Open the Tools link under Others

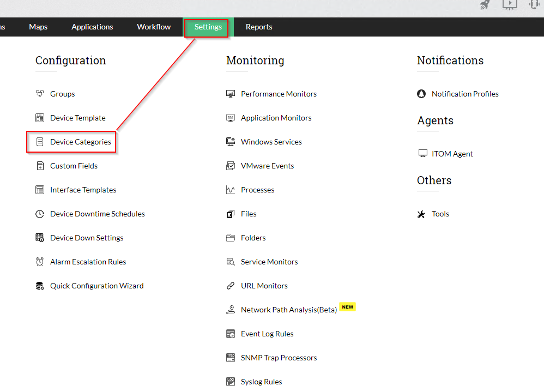click(440, 214)
